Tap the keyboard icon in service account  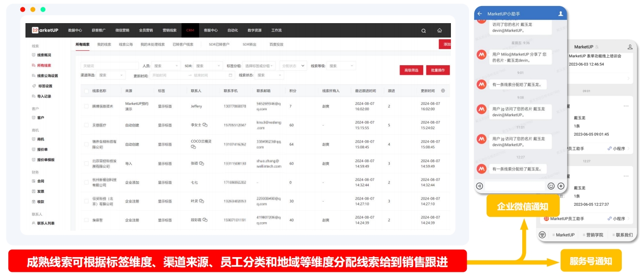(542, 234)
